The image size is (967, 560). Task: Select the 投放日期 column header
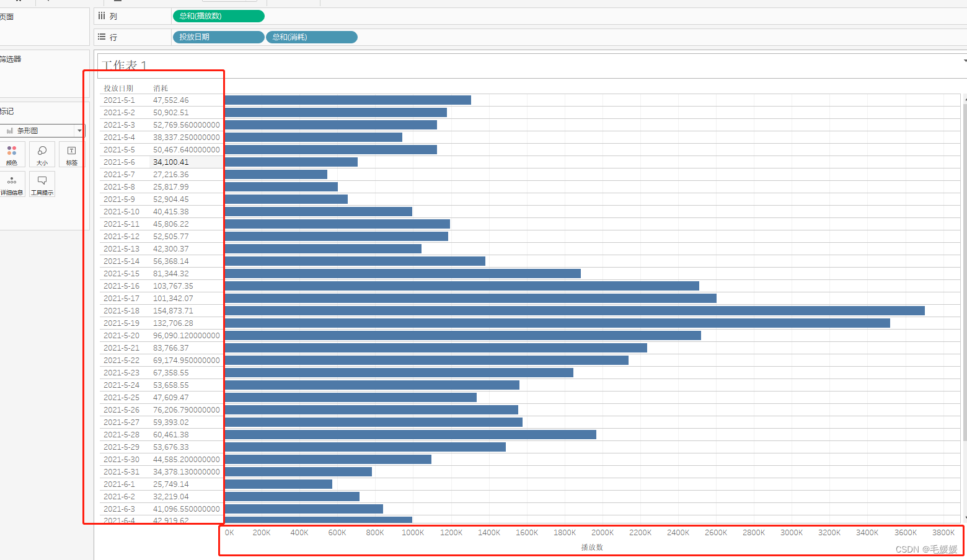[118, 88]
